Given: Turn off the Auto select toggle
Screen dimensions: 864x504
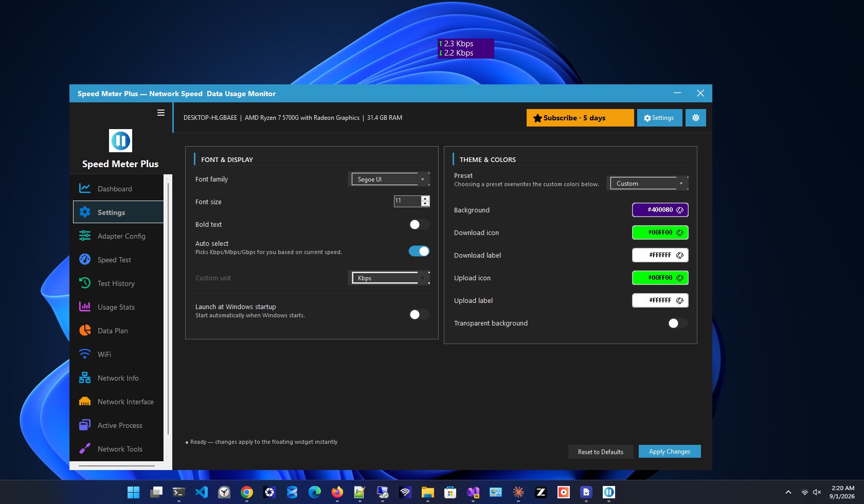Looking at the screenshot, I should 419,251.
